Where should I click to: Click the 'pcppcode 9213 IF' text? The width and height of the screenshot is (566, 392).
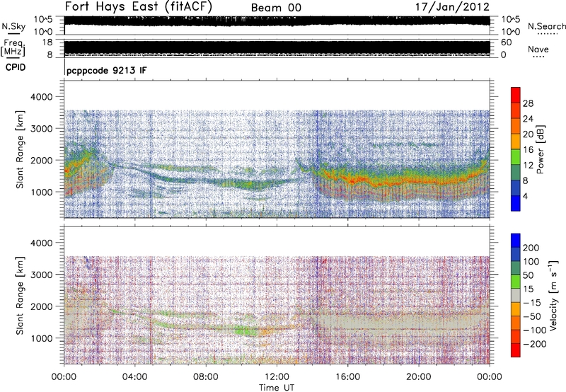pyautogui.click(x=107, y=70)
